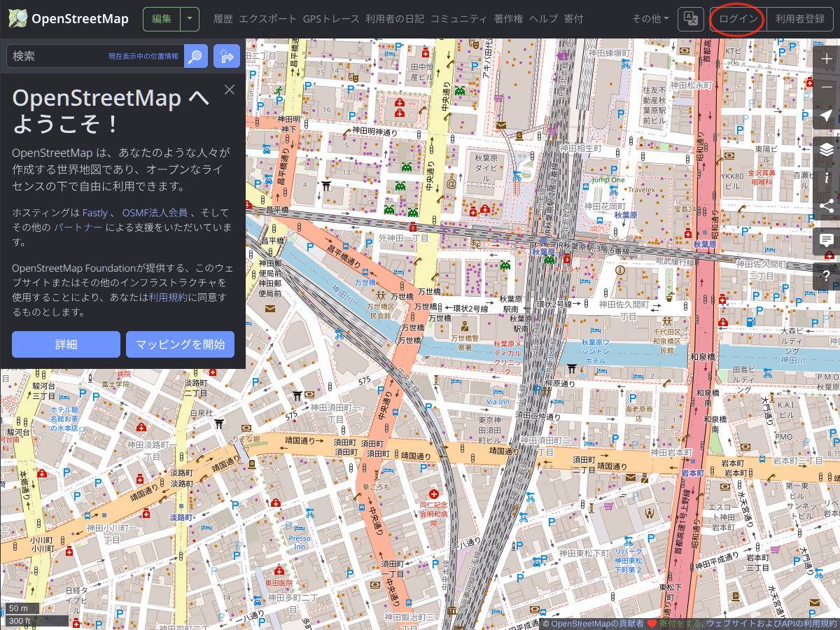Image resolution: width=840 pixels, height=630 pixels.
Task: Follow the パートナー link
Action: tap(78, 227)
